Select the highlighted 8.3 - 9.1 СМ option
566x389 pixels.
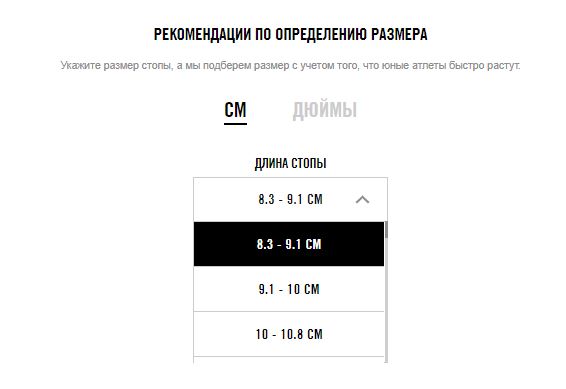tap(289, 244)
